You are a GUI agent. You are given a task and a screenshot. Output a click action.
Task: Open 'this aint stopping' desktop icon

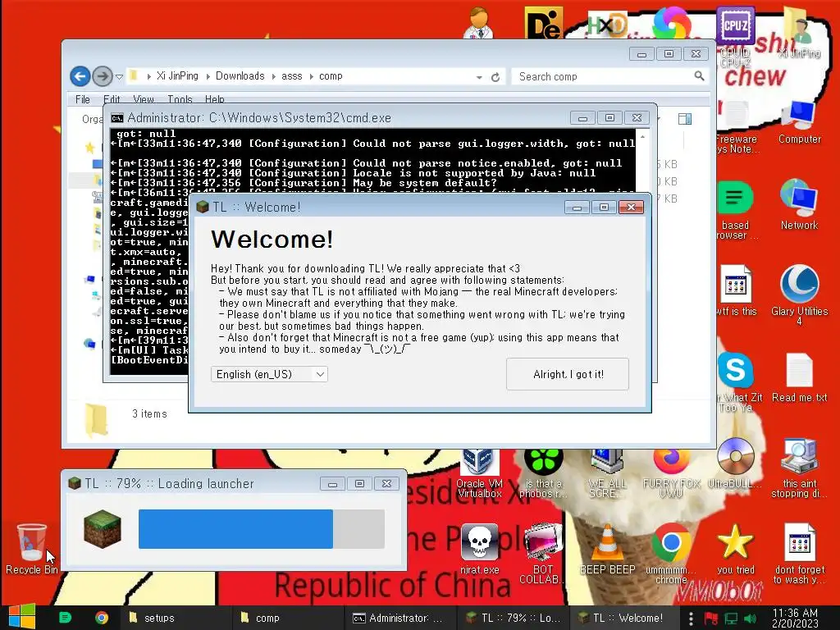pos(799,468)
